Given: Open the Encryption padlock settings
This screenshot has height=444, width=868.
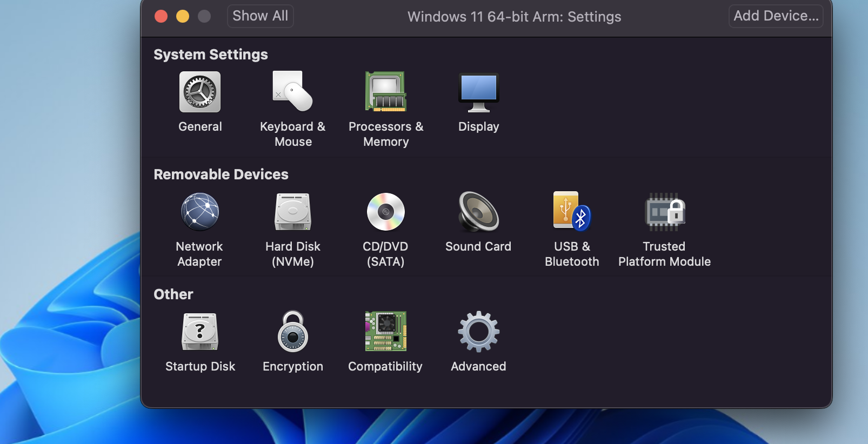Looking at the screenshot, I should pyautogui.click(x=292, y=332).
